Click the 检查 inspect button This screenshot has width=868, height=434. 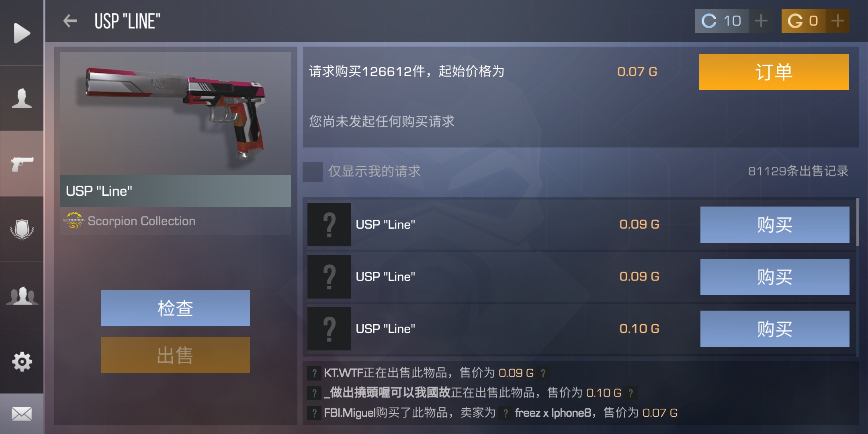(x=175, y=308)
